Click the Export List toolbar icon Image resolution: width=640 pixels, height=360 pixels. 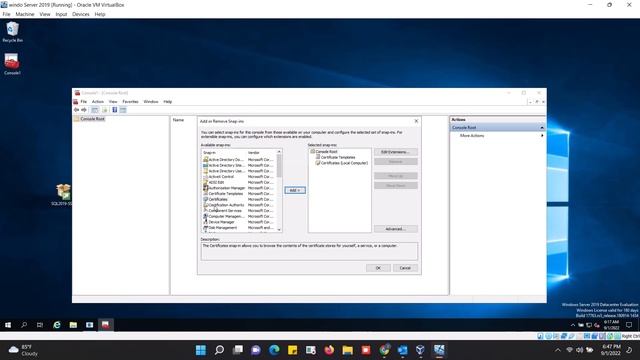click(x=104, y=110)
